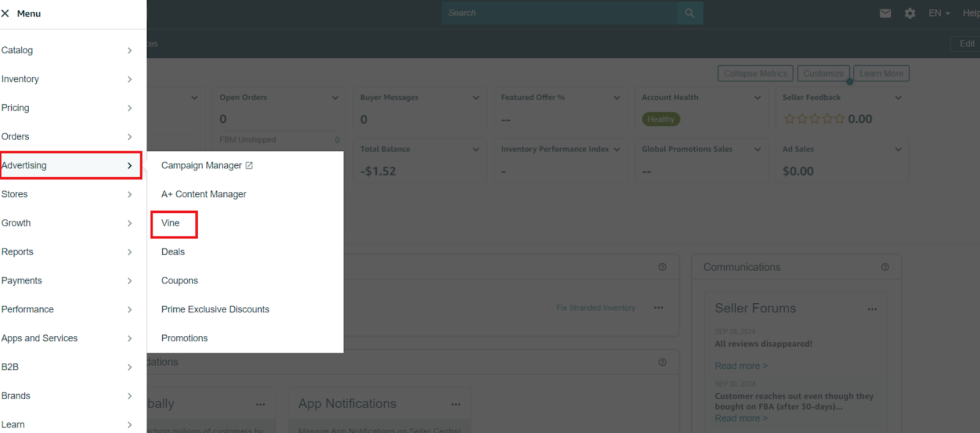The width and height of the screenshot is (980, 433).
Task: Expand Global Promotions Sales dropdown
Action: coord(758,149)
